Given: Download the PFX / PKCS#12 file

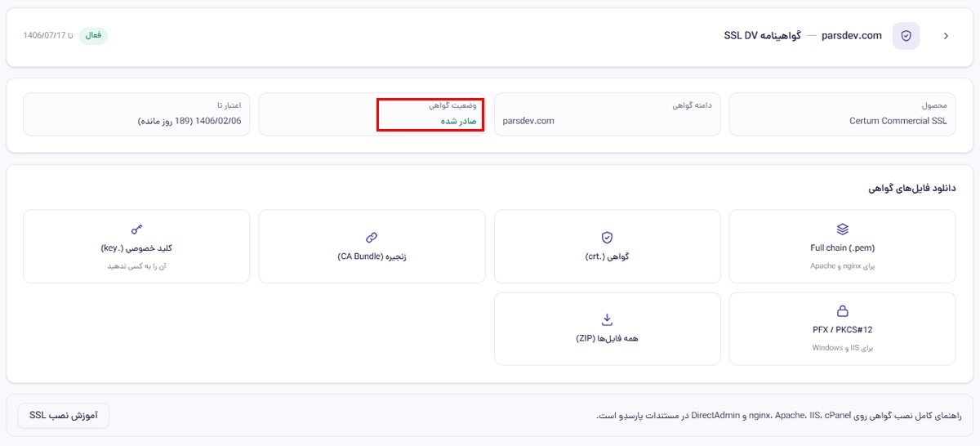Looking at the screenshot, I should (842, 328).
